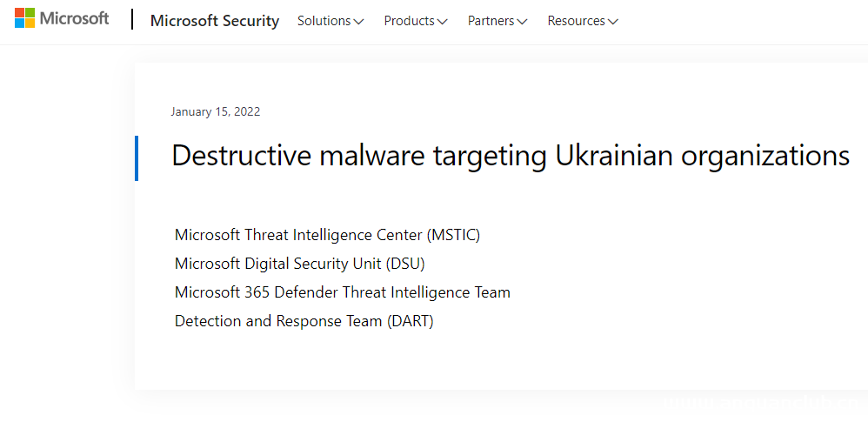868x422 pixels.
Task: Click the faint watermark text at bottom right
Action: pos(764,403)
